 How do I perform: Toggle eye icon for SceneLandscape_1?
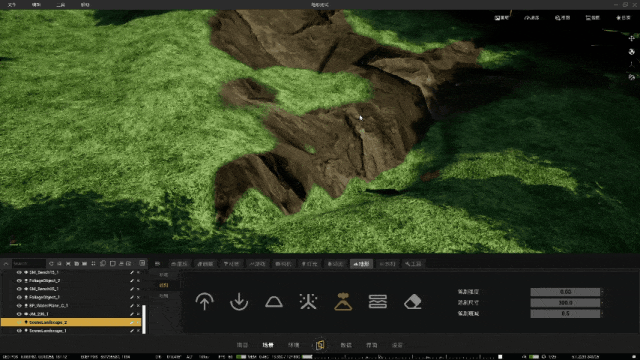click(19, 331)
